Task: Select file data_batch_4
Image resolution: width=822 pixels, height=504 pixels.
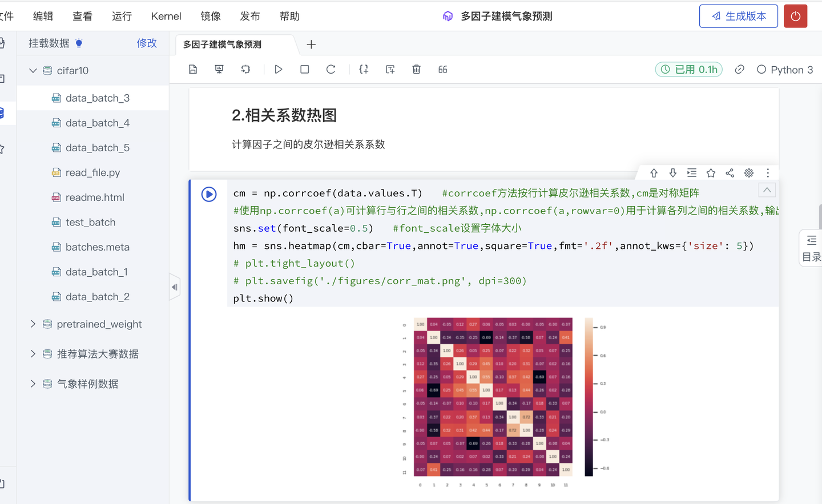Action: point(92,123)
